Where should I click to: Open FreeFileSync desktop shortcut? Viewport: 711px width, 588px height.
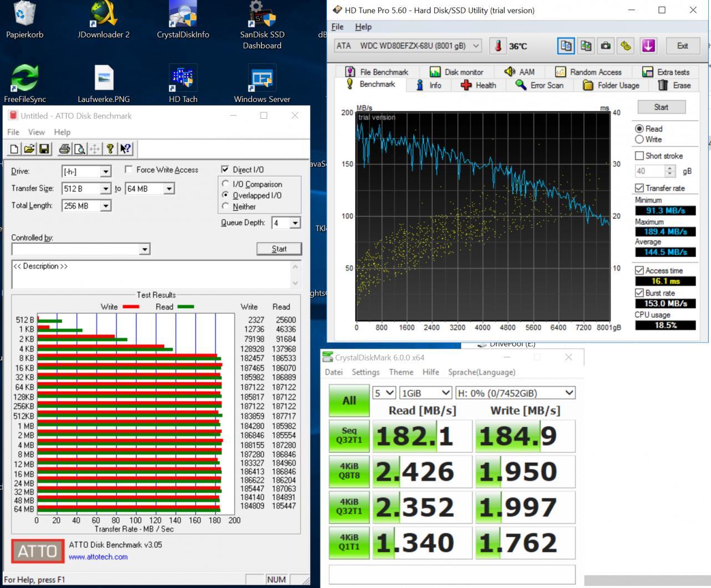click(25, 84)
